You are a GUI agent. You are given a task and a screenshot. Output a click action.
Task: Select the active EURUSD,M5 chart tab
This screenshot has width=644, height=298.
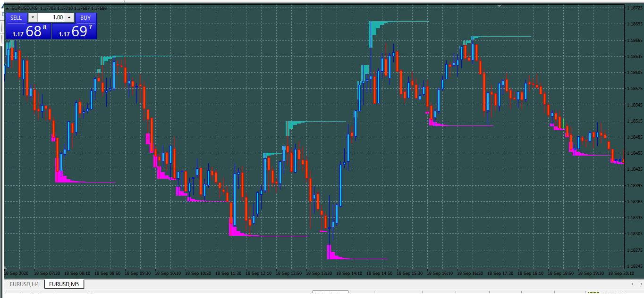[x=64, y=284]
